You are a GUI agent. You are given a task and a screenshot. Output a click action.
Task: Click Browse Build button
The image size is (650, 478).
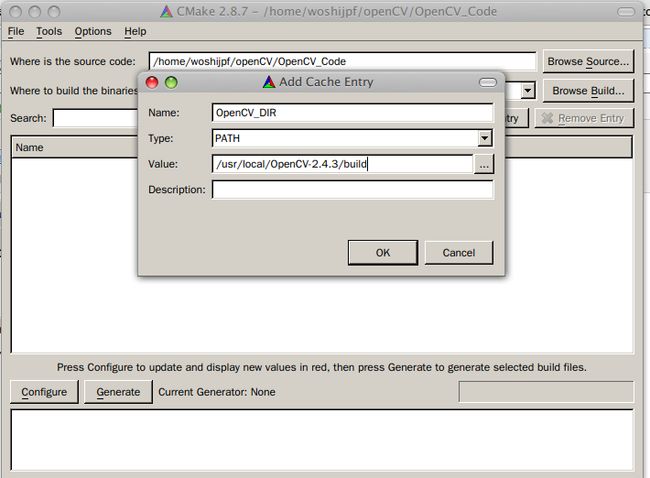click(588, 91)
